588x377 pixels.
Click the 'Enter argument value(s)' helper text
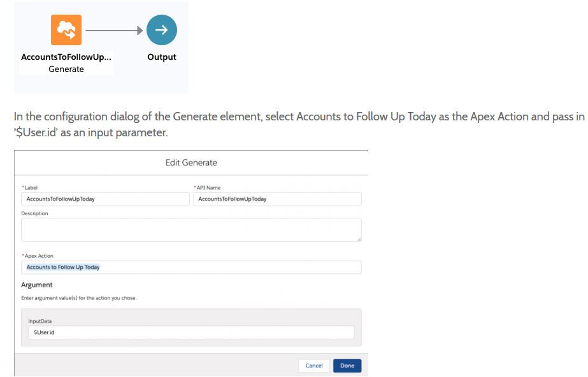[78, 298]
